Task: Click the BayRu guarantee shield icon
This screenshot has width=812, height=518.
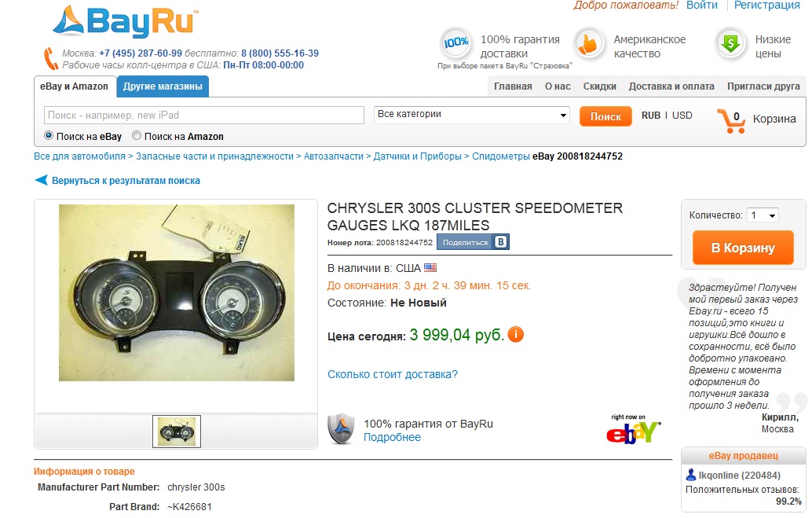Action: click(341, 429)
